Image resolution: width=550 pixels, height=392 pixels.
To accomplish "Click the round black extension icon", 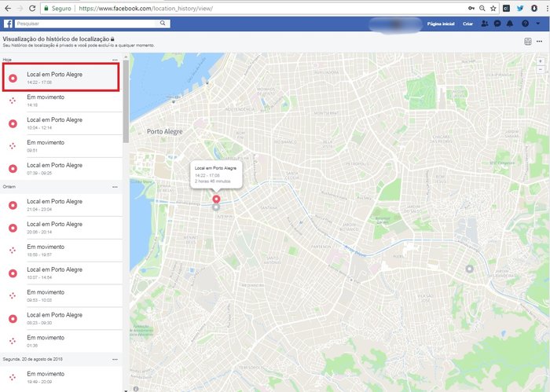I will (x=533, y=8).
